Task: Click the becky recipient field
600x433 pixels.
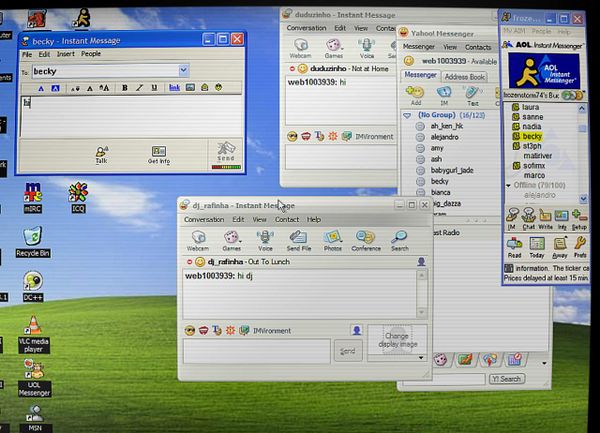Action: point(106,71)
